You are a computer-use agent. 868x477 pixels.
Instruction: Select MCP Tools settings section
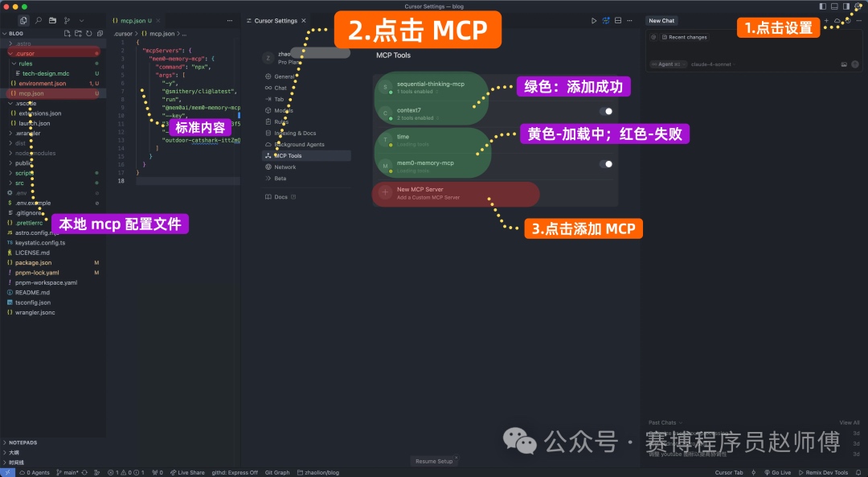(x=306, y=156)
